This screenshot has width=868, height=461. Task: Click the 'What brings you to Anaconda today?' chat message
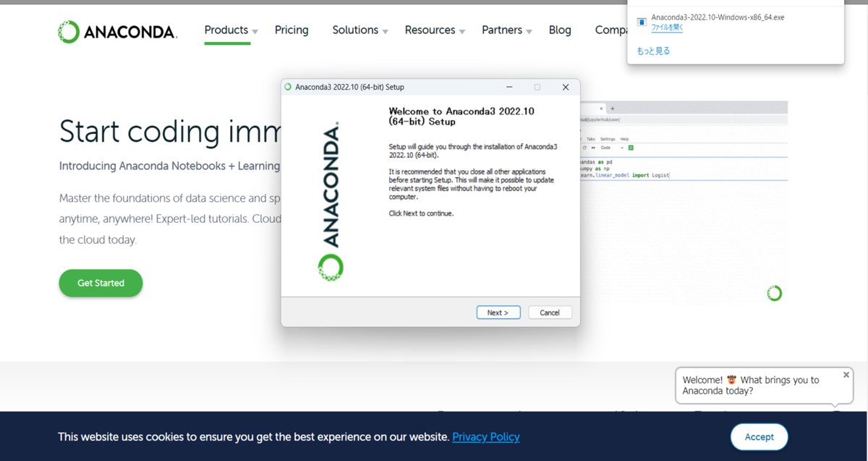pos(751,385)
